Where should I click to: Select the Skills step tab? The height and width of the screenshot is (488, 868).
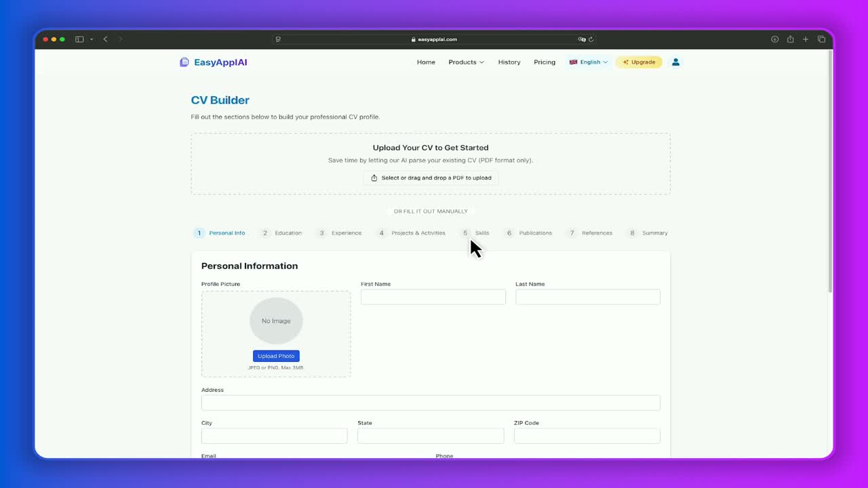[x=475, y=232]
